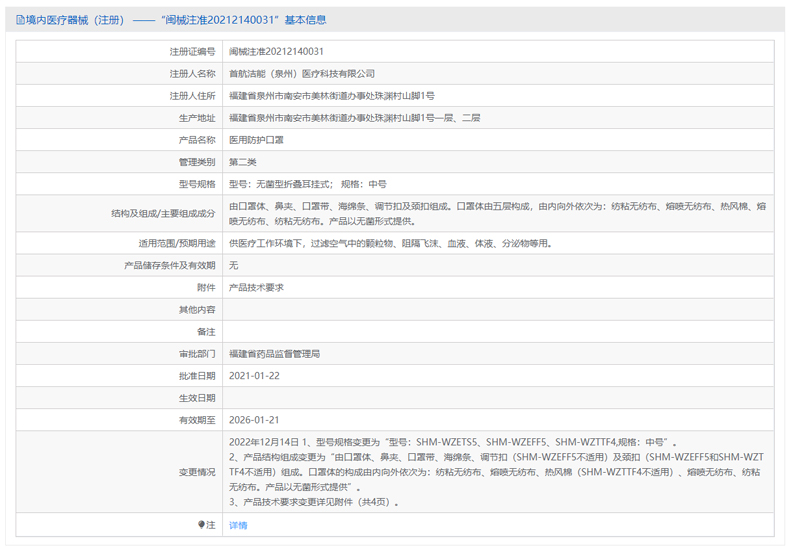This screenshot has height=547, width=790.
Task: Click the registrant name 首航洁能（泉州）医疗科技有限公司
Action: point(301,73)
